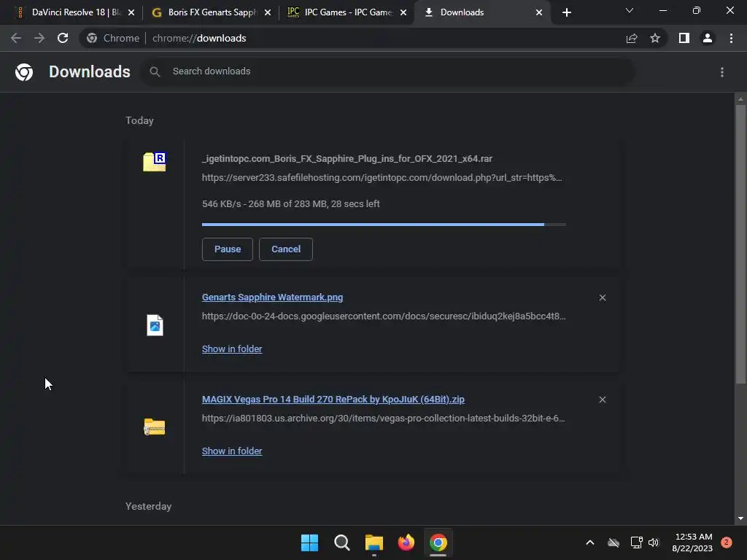Click the page vertical scrollbar thumb
747x560 pixels.
pos(740,244)
